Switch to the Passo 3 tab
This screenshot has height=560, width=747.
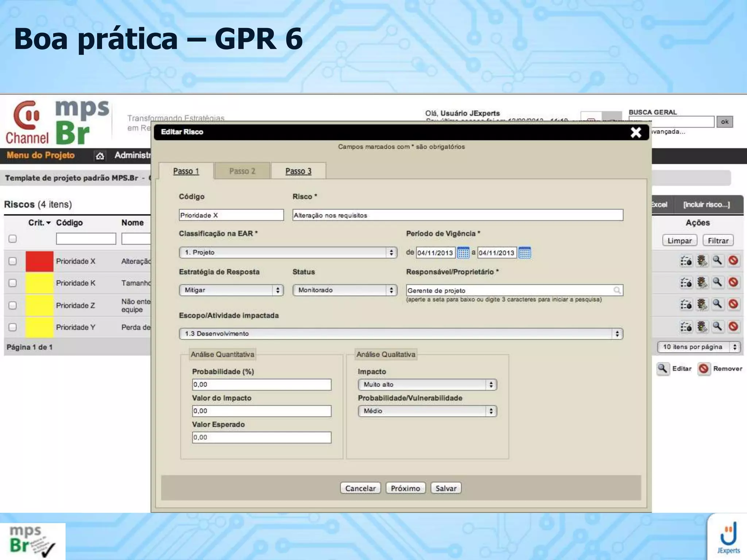[298, 171]
